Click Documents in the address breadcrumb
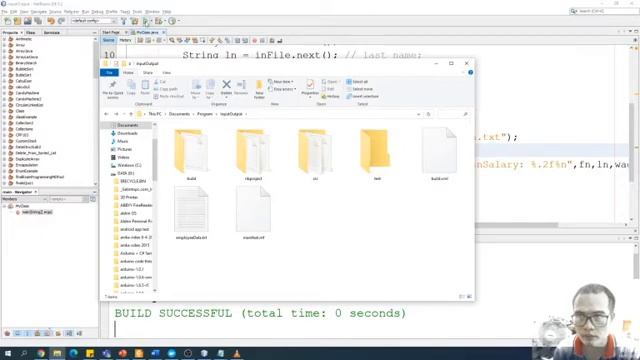The image size is (640, 360). click(x=179, y=114)
